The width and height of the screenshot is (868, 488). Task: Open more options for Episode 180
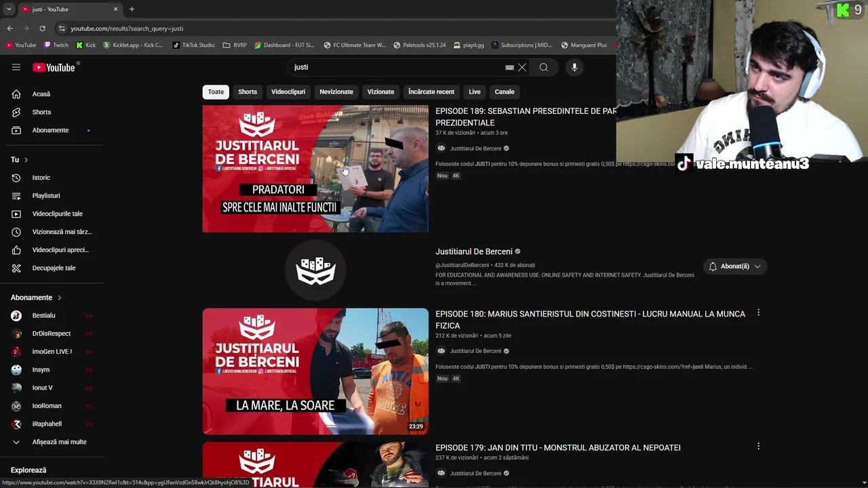pos(758,313)
